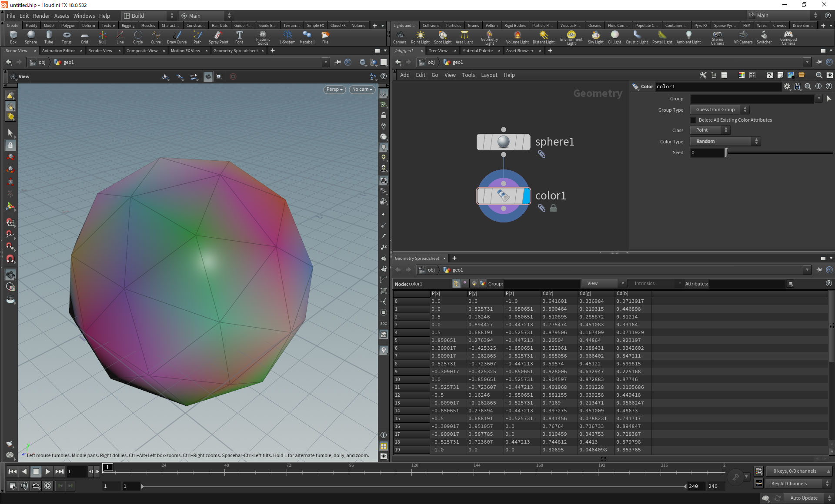Open the network editor Layout menu
835x504 pixels.
(489, 75)
